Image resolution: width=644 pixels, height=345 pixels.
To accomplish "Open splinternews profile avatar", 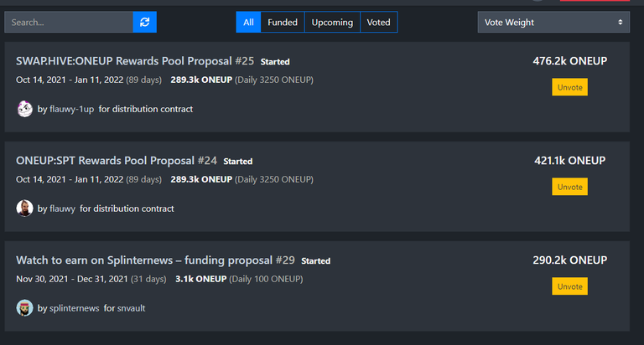I will 24,308.
